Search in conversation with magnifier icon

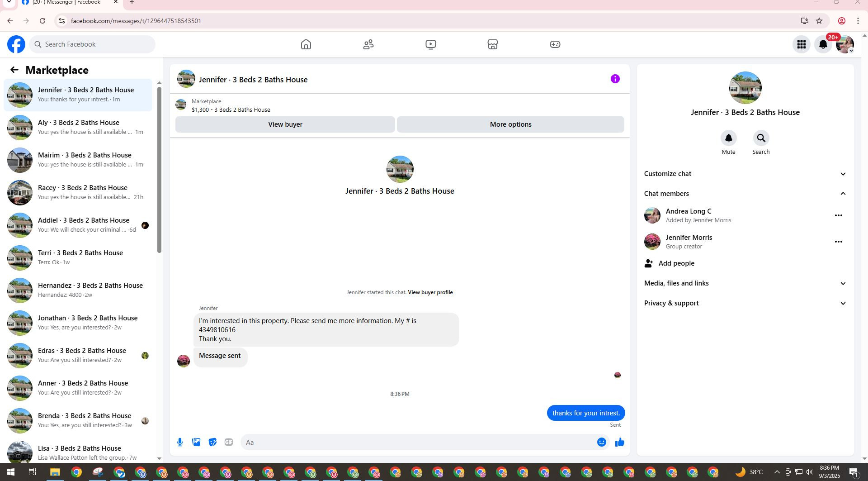pyautogui.click(x=761, y=138)
